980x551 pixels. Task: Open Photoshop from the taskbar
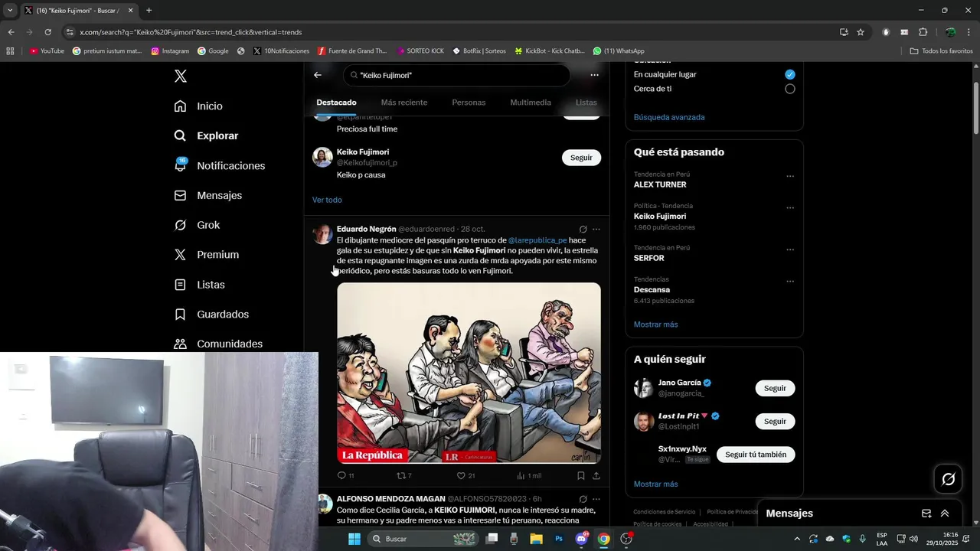pyautogui.click(x=559, y=539)
